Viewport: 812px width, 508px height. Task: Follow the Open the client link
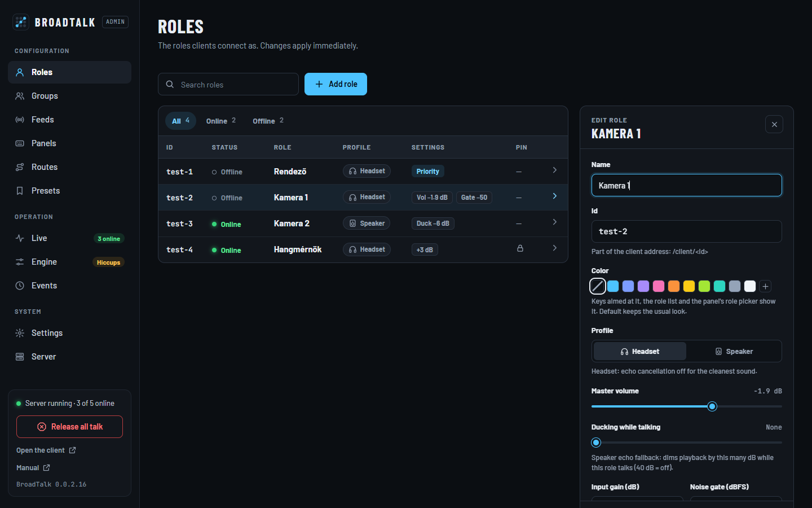coord(46,450)
